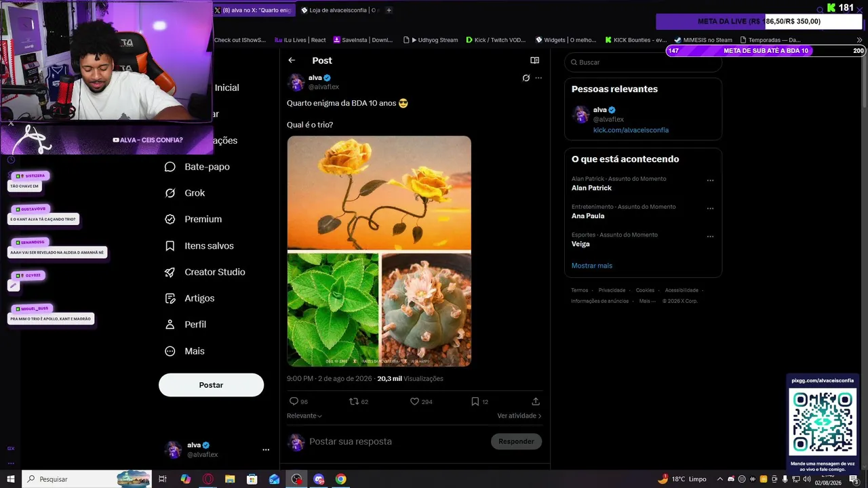The height and width of the screenshot is (488, 868).
Task: Open the Cookies footer link
Action: (x=645, y=290)
